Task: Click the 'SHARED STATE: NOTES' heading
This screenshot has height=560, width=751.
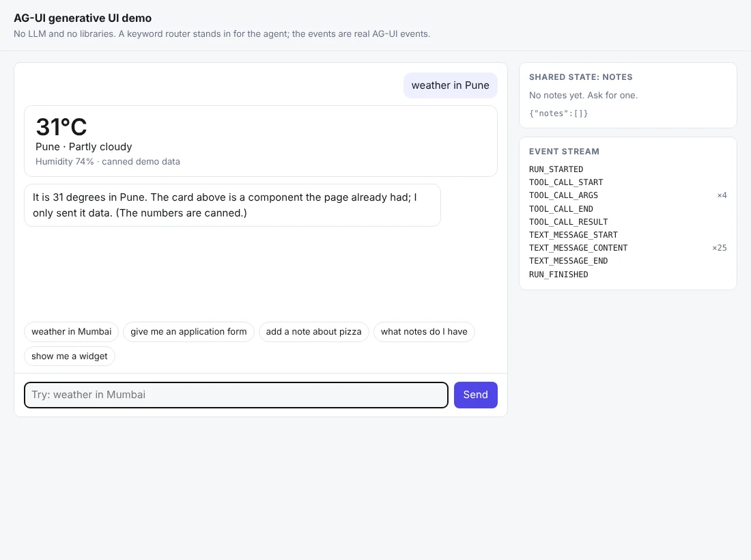Action: point(580,77)
